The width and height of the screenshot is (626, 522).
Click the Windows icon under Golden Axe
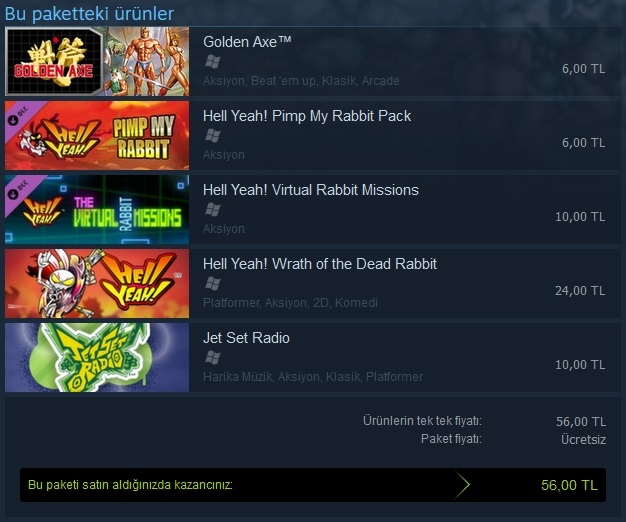coord(212,62)
